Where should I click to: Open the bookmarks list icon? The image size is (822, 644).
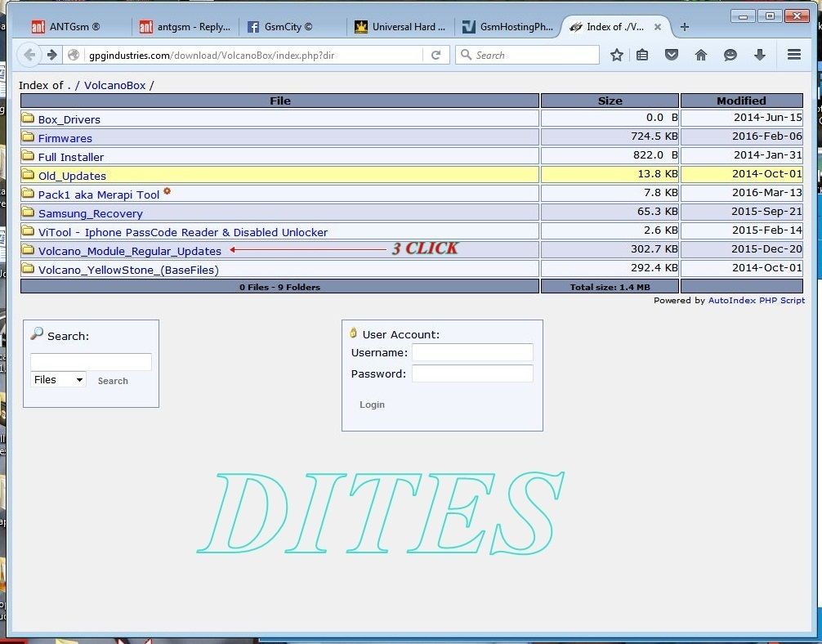[642, 55]
